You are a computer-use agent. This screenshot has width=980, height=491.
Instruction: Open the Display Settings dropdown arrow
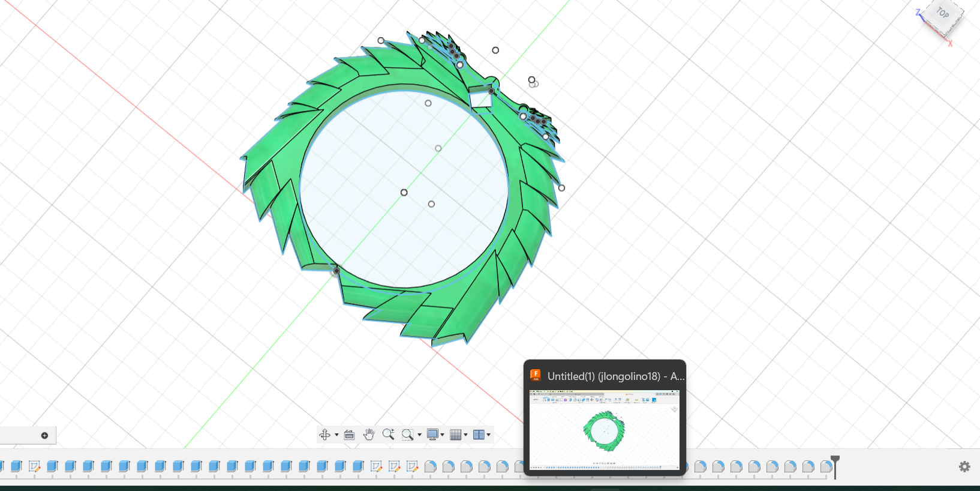(443, 435)
